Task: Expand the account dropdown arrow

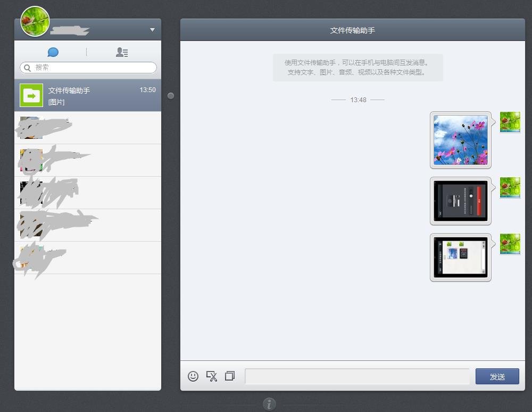Action: pos(152,30)
